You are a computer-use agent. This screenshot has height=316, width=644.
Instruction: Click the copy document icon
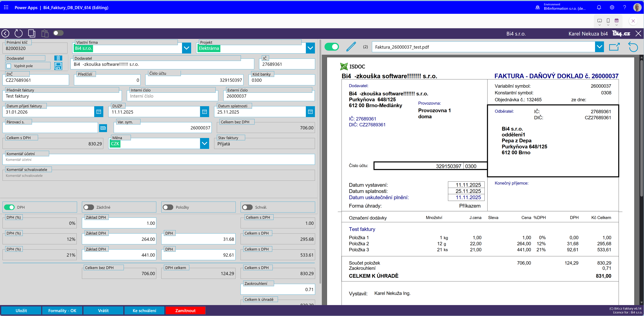pyautogui.click(x=32, y=33)
